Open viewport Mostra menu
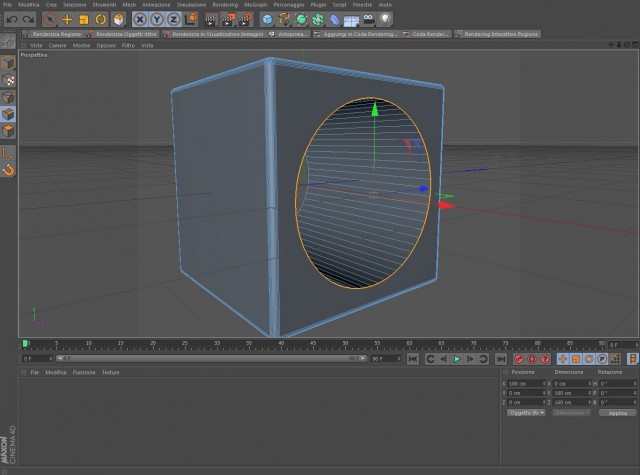The height and width of the screenshot is (475, 640). pyautogui.click(x=81, y=45)
